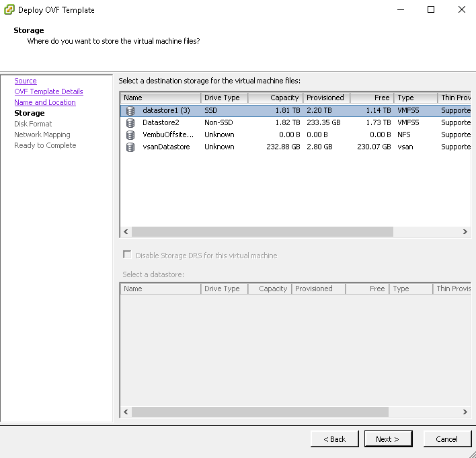
Task: Click lower table scroll left arrow
Action: click(x=126, y=412)
